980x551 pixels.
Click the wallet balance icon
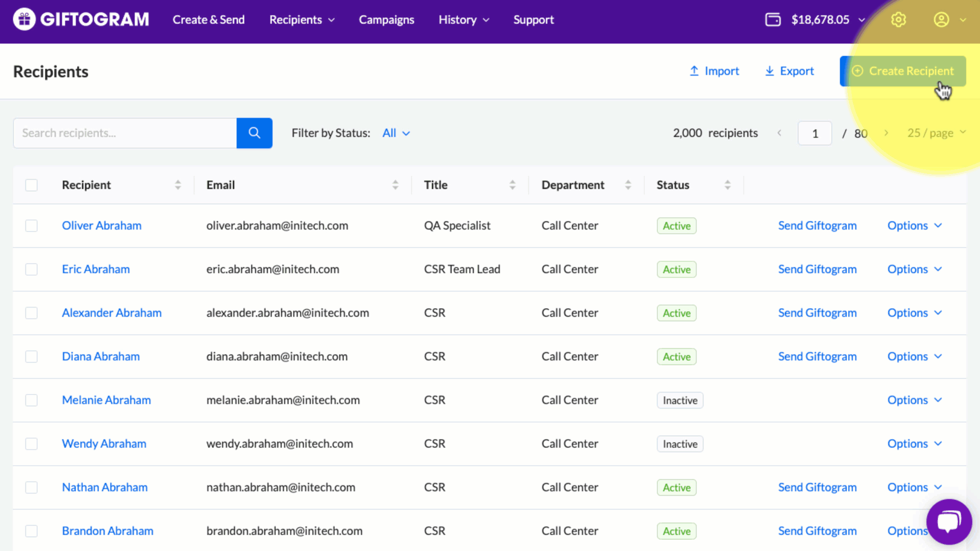(x=773, y=19)
